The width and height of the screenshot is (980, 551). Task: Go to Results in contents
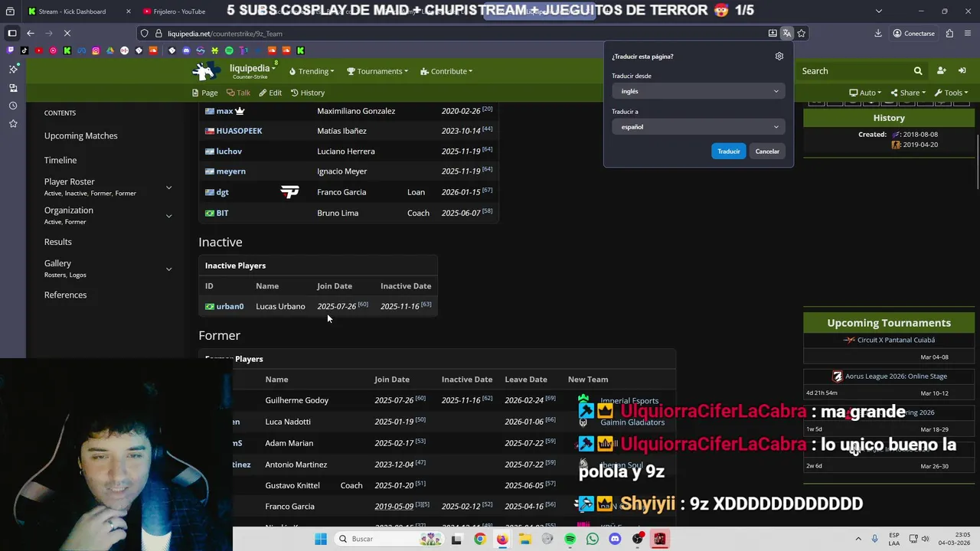pyautogui.click(x=57, y=242)
